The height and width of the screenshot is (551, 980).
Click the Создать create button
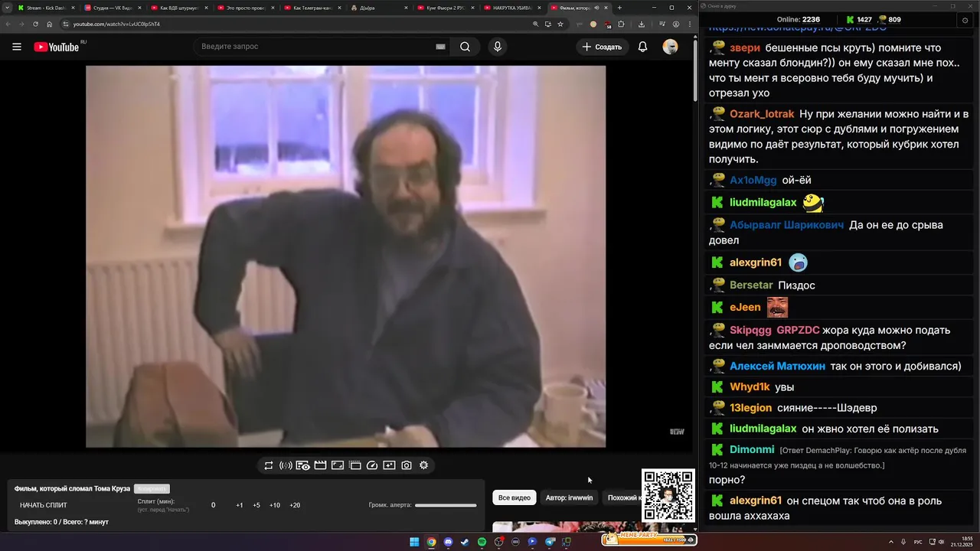(603, 47)
